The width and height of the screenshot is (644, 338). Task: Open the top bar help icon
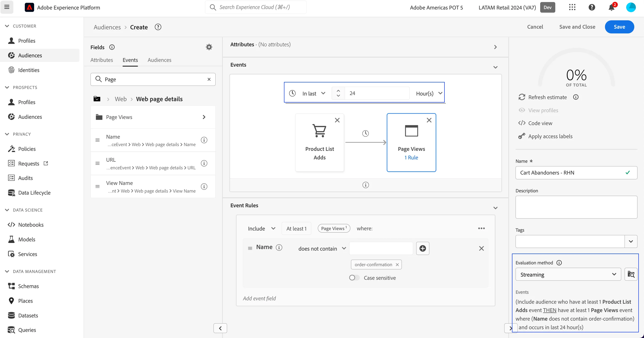[591, 7]
